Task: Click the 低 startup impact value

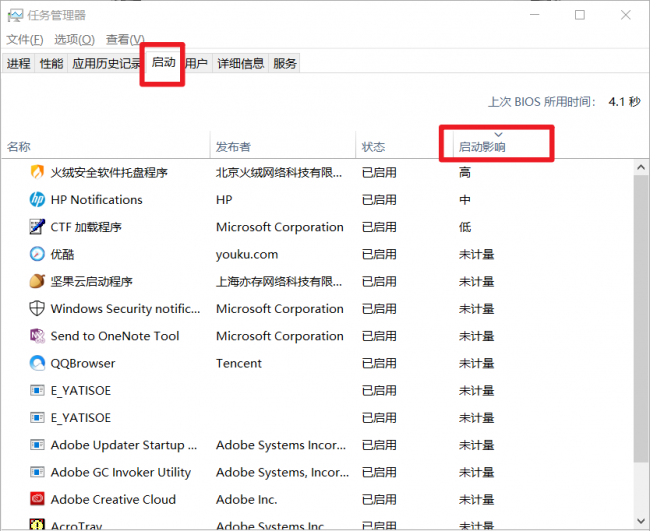Action: tap(465, 227)
